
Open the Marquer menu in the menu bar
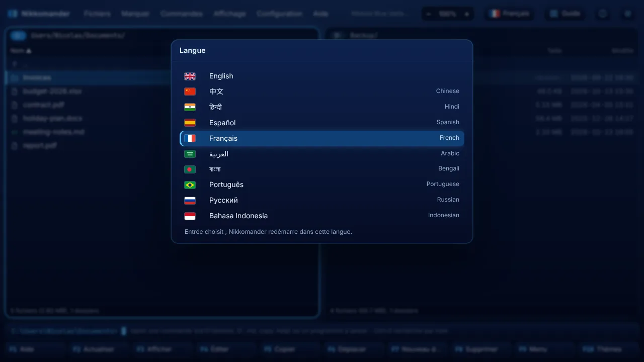(x=135, y=14)
